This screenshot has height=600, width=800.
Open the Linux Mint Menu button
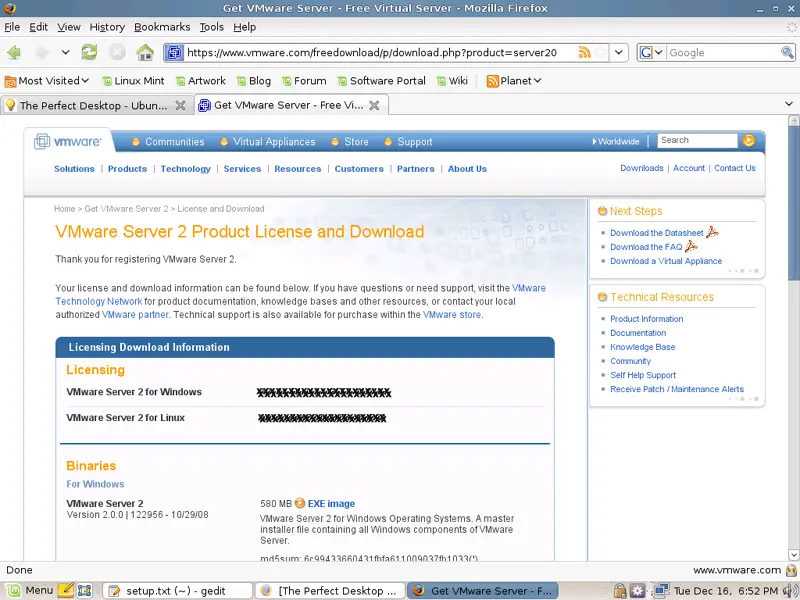pyautogui.click(x=29, y=591)
